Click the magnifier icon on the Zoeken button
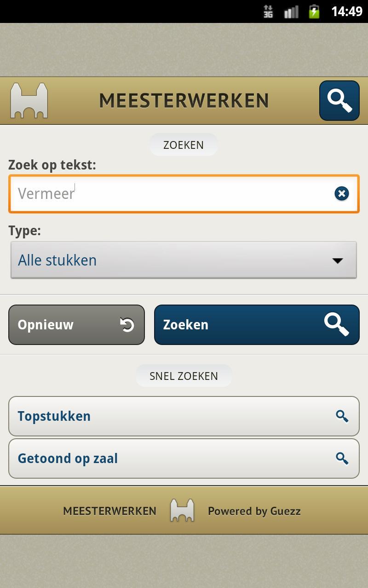Viewport: 368px width, 588px height. 338,324
